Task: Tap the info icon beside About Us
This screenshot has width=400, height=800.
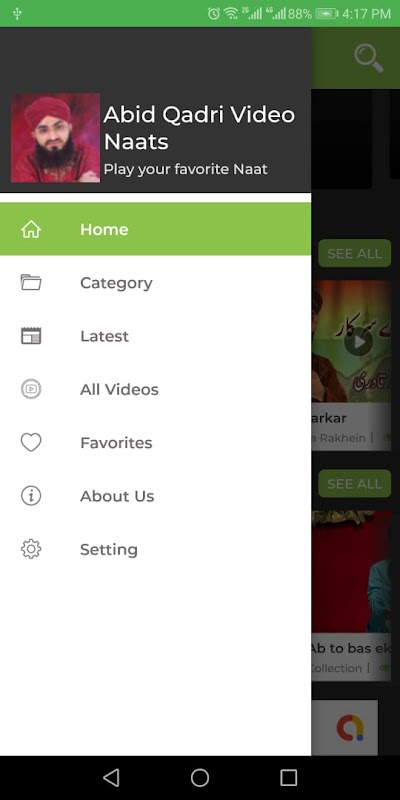Action: [x=31, y=496]
